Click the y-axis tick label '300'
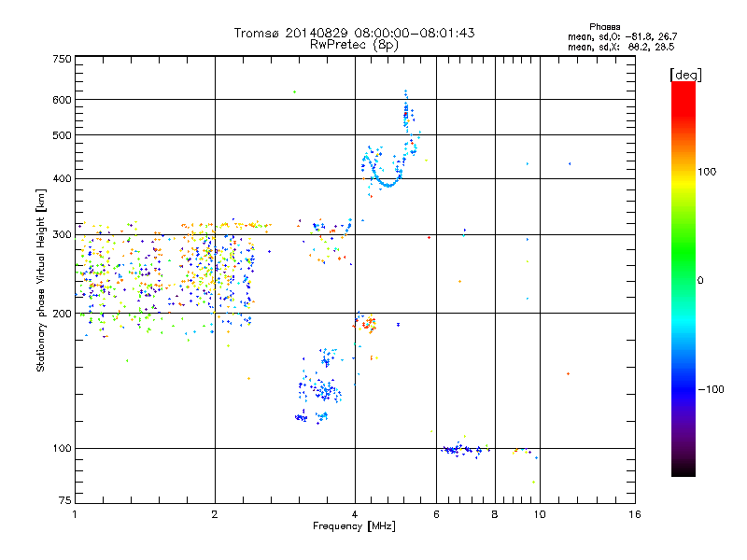This screenshot has width=747, height=560. tap(62, 235)
